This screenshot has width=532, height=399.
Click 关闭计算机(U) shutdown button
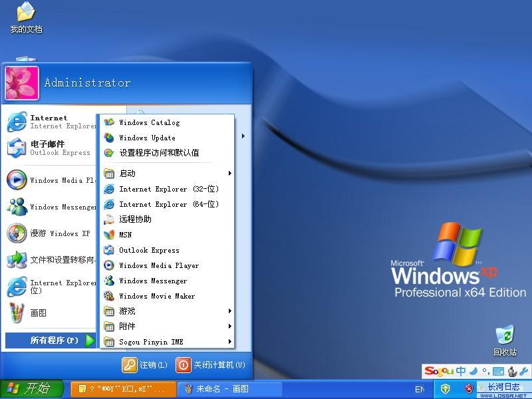pos(210,365)
